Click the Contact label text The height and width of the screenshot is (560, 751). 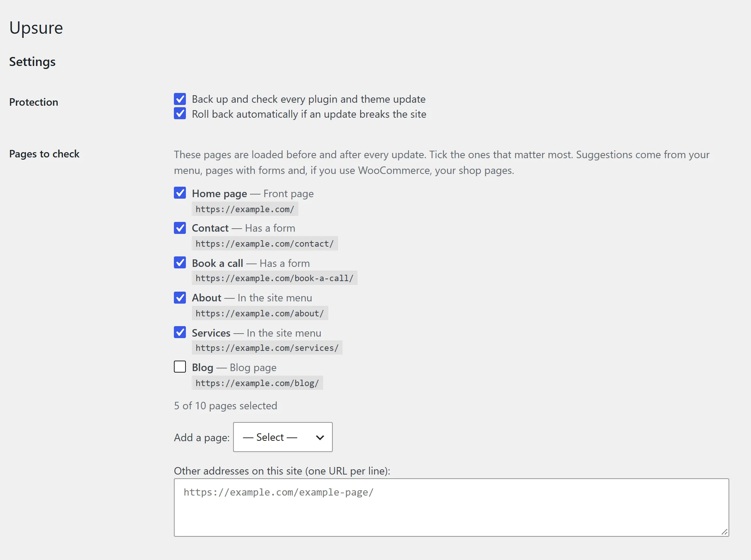click(210, 228)
